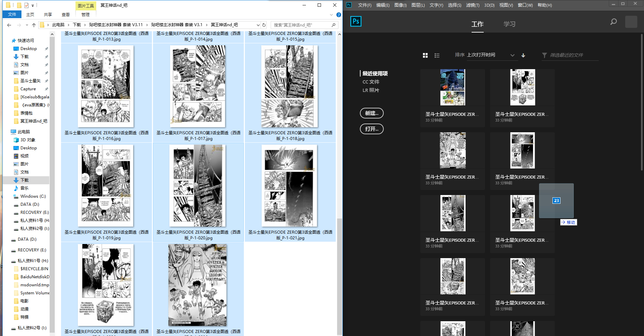Click 贴吧楼主冰封神器 套装 V3.11 path segment
Image resolution: width=644 pixels, height=336 pixels.
(116, 25)
